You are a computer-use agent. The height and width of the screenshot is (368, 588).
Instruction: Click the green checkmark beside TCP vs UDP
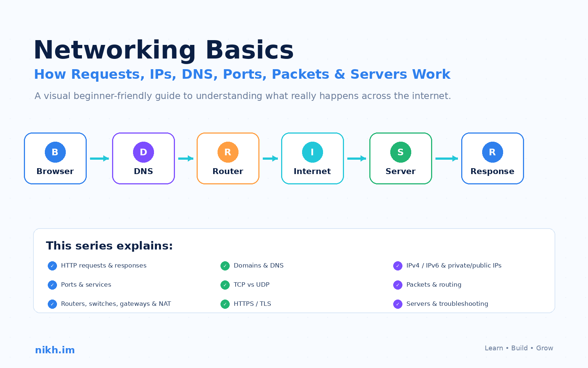pyautogui.click(x=225, y=285)
